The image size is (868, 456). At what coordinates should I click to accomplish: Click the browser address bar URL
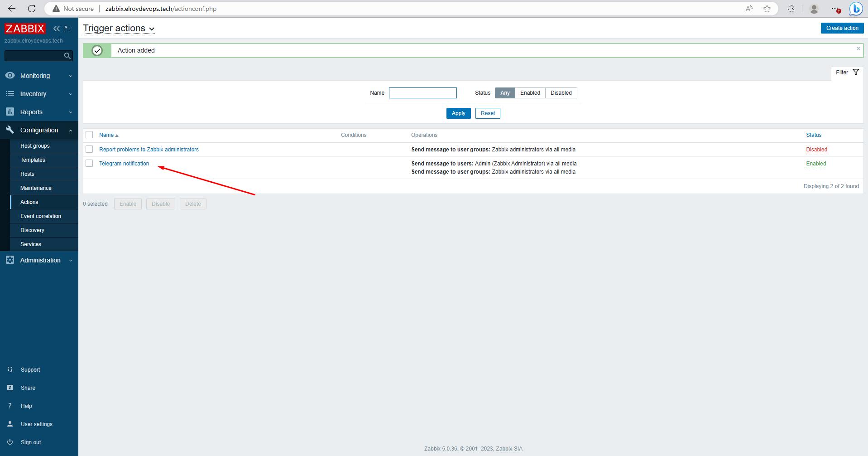pos(161,9)
